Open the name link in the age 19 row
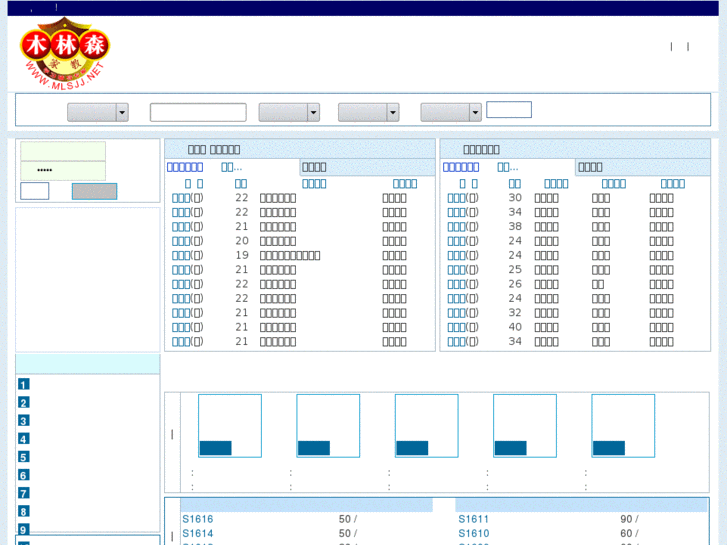This screenshot has width=727, height=545. tap(181, 255)
